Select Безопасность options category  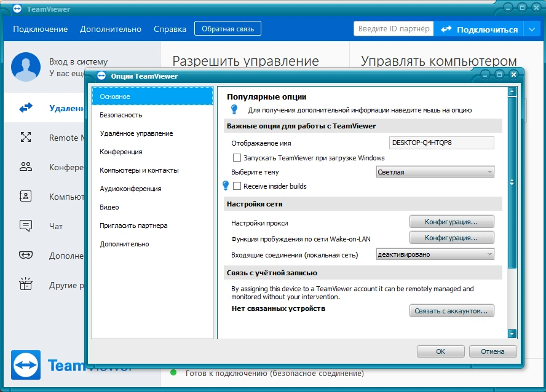[152, 115]
